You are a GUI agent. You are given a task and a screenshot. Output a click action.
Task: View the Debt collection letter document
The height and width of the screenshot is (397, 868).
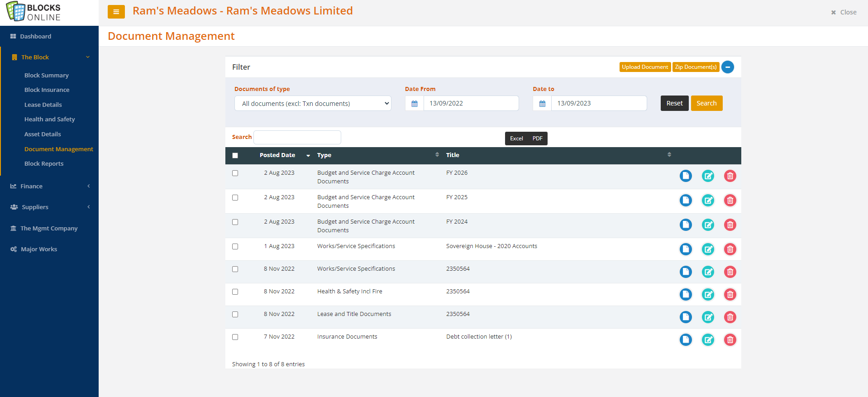686,340
